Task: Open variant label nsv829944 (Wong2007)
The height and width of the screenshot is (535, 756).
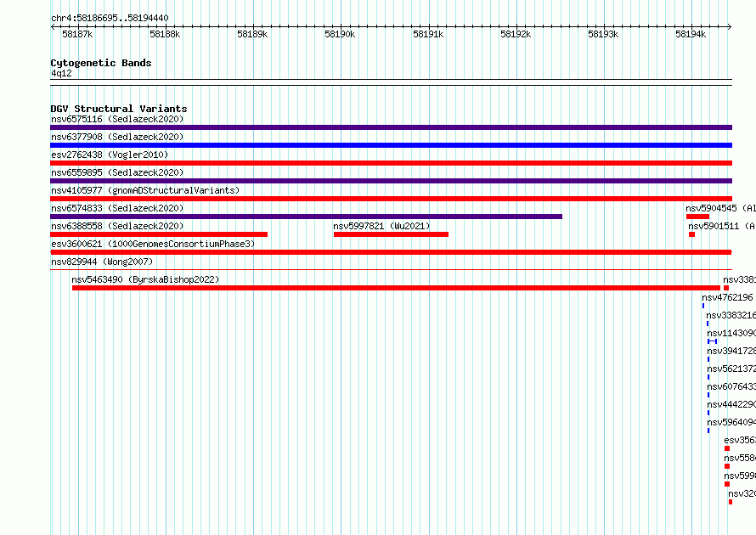Action: coord(102,262)
